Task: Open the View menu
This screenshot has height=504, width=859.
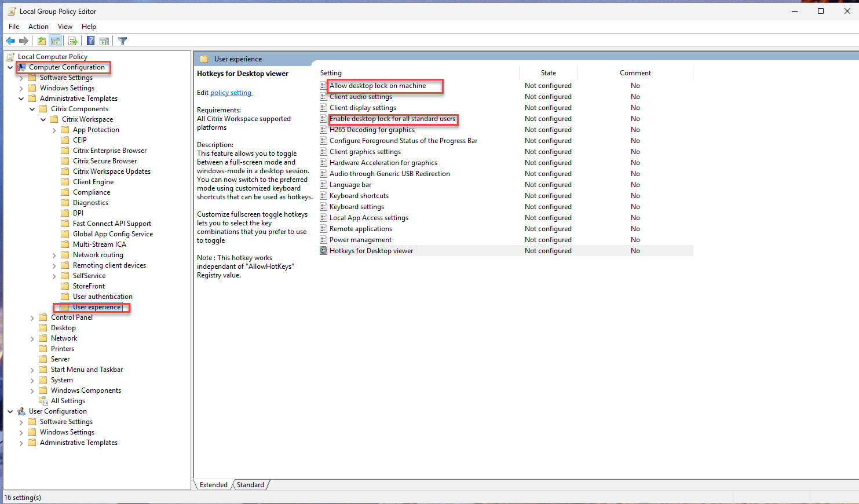Action: tap(65, 27)
